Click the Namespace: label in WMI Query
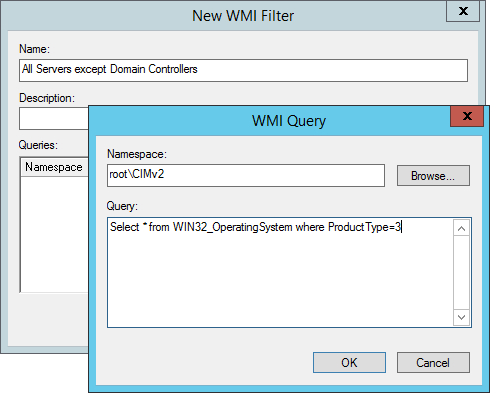This screenshot has width=490, height=393. click(x=137, y=154)
